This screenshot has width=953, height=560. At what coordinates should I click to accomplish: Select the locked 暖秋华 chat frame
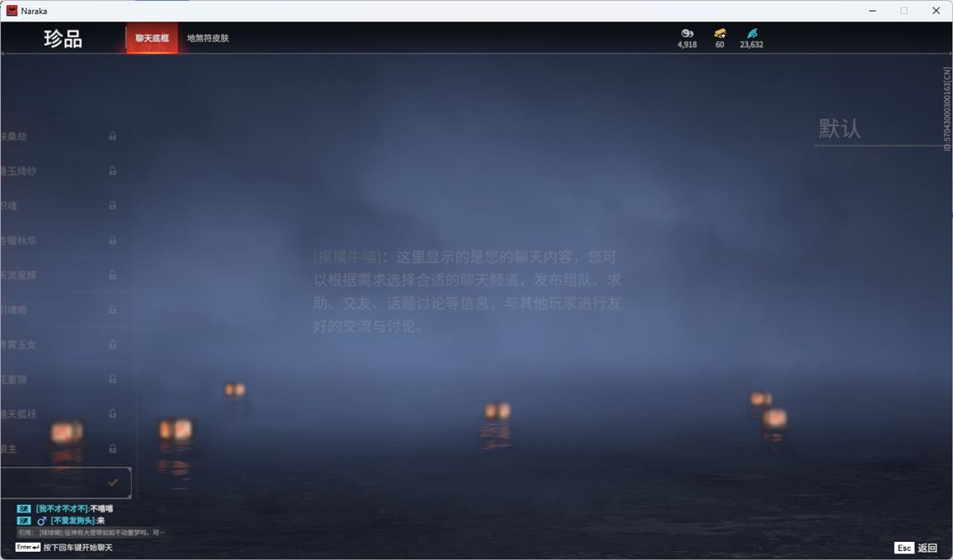point(66,240)
